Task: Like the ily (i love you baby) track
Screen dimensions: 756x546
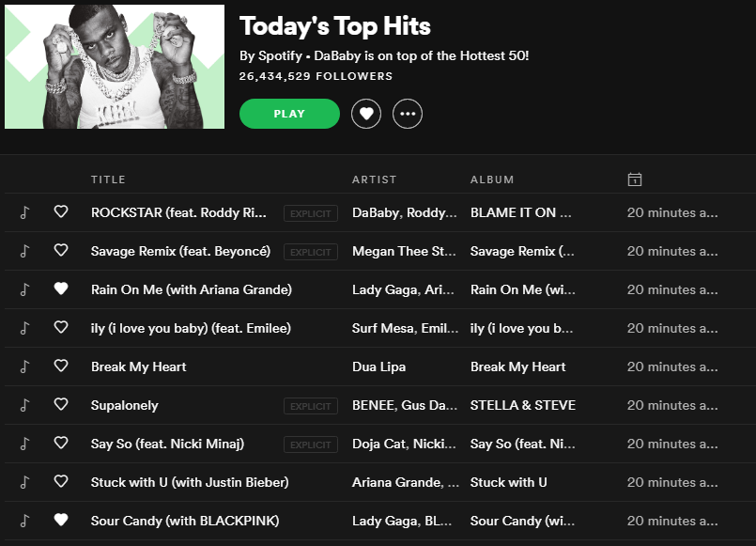Action: (61, 327)
